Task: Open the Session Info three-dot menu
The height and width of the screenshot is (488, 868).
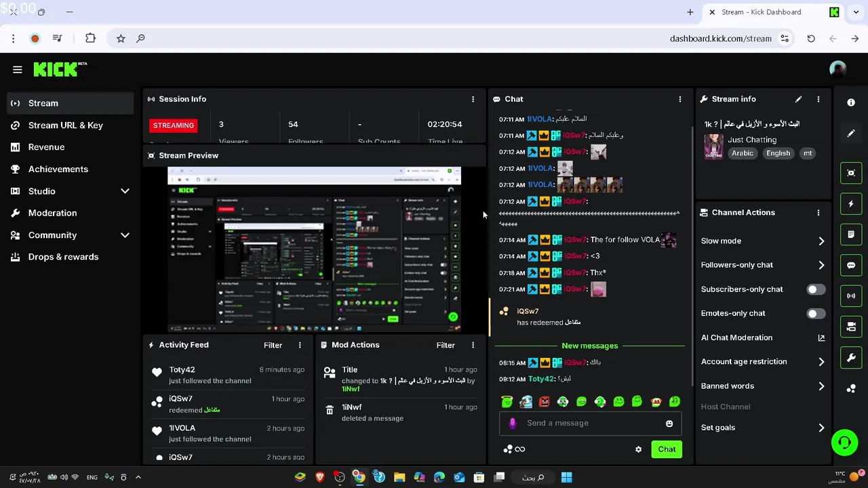Action: pos(473,99)
